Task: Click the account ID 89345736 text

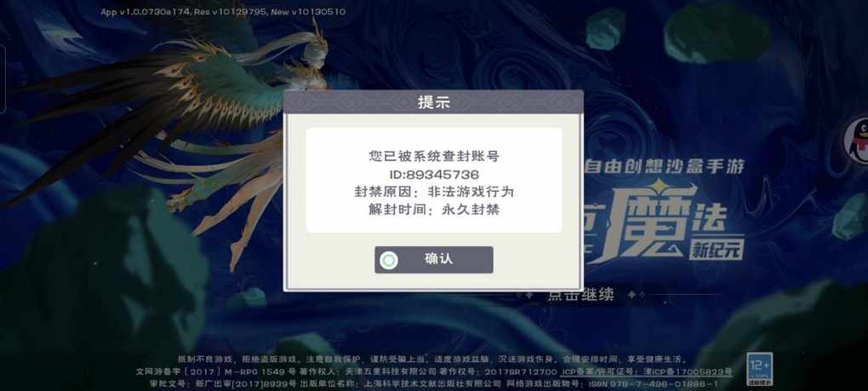Action: click(434, 175)
